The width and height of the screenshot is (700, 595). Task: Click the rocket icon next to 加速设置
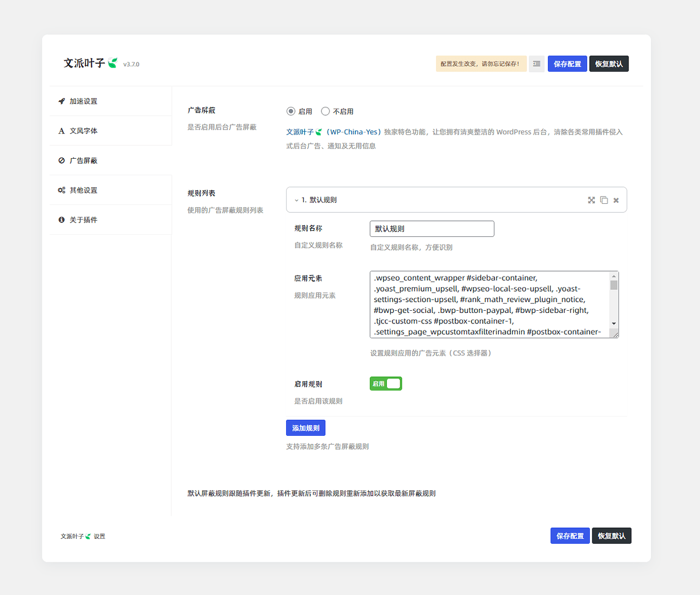tap(62, 101)
